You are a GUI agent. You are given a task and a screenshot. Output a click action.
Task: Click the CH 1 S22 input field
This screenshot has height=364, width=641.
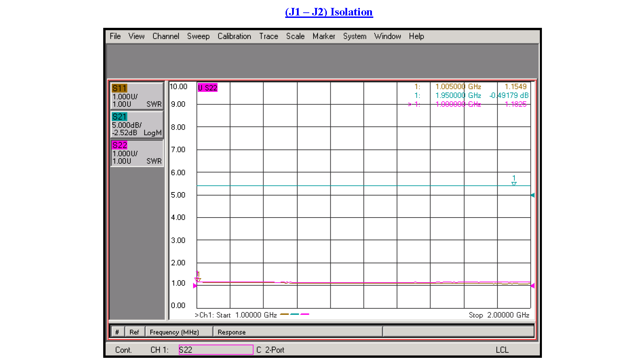(215, 350)
